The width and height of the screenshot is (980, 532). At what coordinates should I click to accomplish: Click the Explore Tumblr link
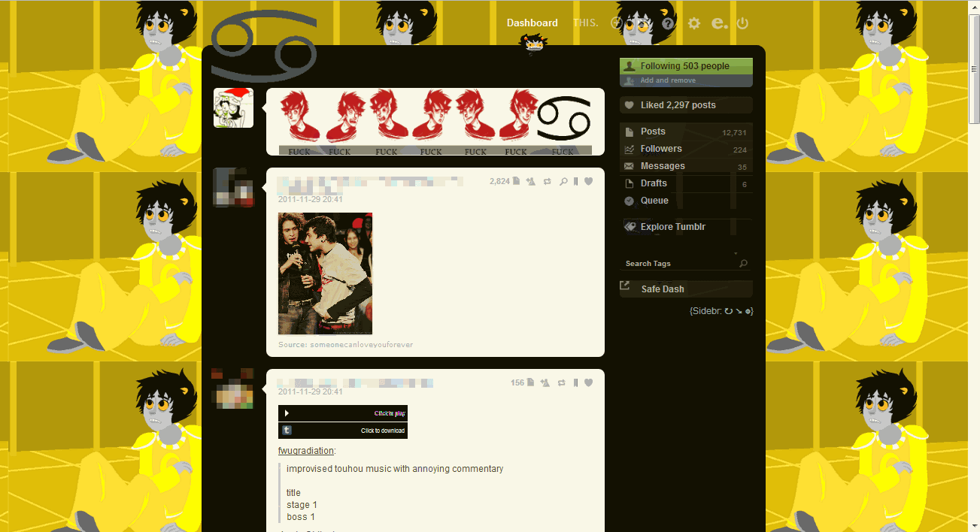pos(672,227)
